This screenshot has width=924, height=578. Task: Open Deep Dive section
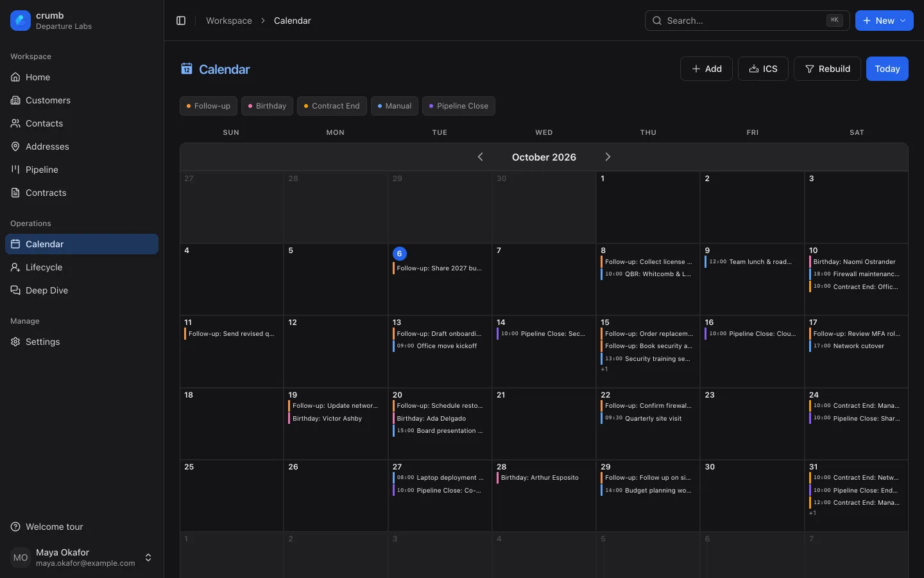[x=81, y=290]
